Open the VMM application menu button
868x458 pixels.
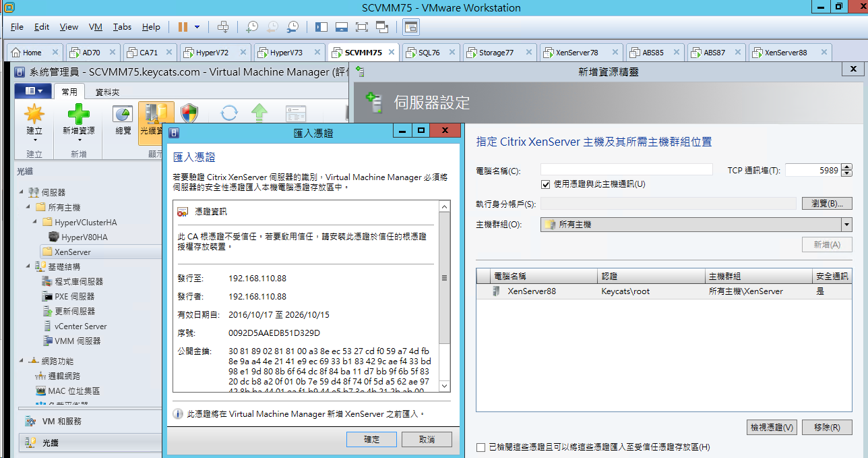[33, 91]
